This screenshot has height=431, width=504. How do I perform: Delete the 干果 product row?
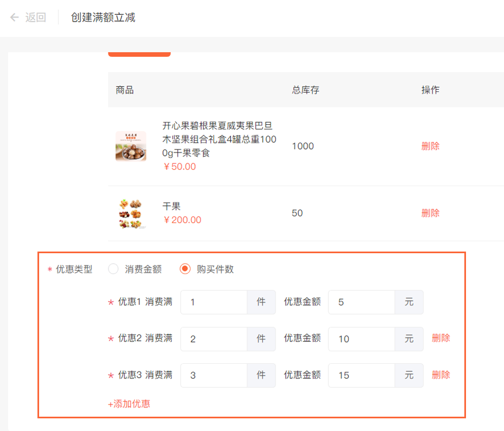pyautogui.click(x=430, y=213)
